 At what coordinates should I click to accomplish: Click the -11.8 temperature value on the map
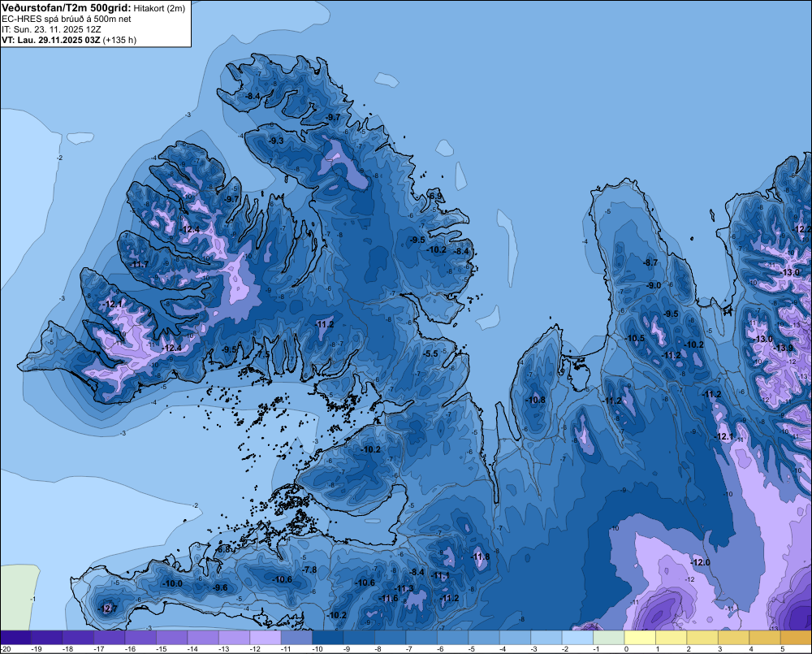coord(480,557)
